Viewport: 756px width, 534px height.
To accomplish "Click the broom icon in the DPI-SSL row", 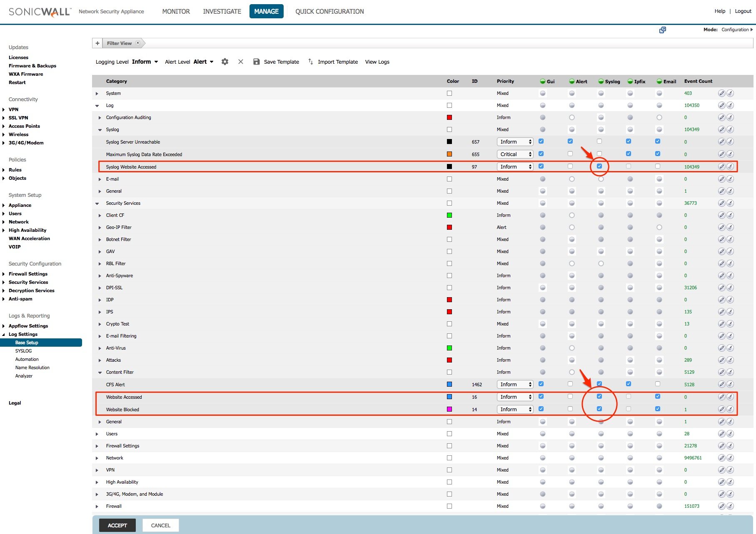I will click(x=730, y=288).
